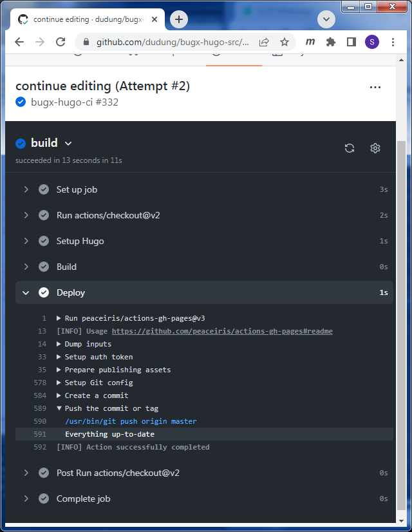Screen dimensions: 412x532
Task: Open the Chrome extensions puzzle icon
Action: tap(331, 42)
